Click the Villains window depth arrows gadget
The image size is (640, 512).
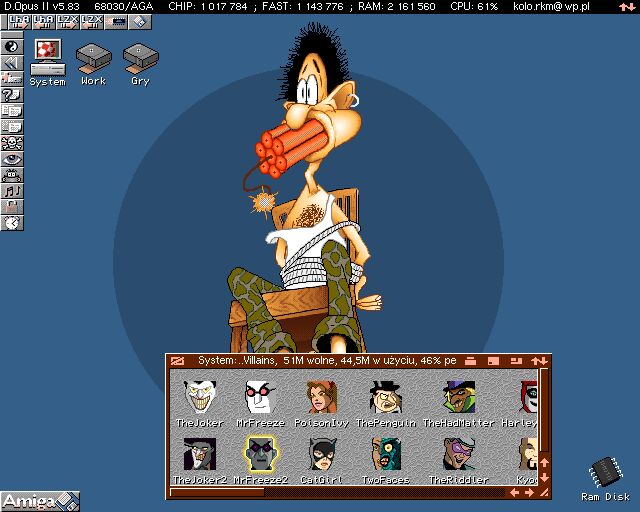[x=540, y=361]
